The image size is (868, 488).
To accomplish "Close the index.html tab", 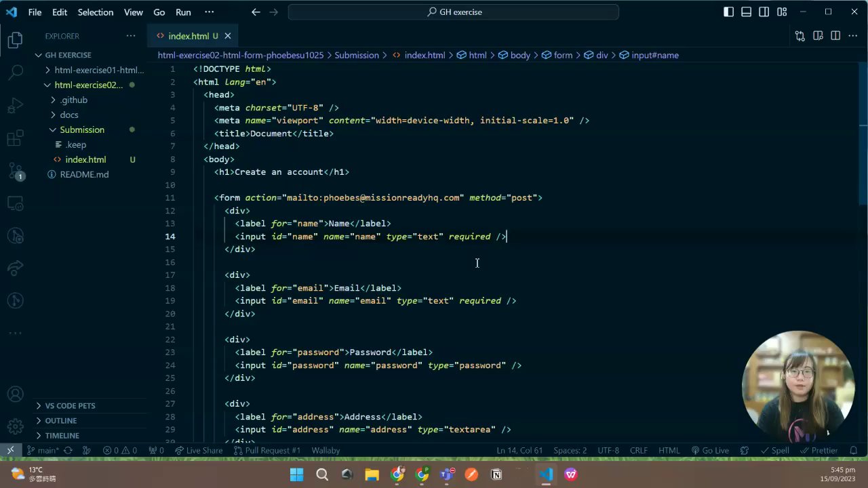I will [228, 36].
